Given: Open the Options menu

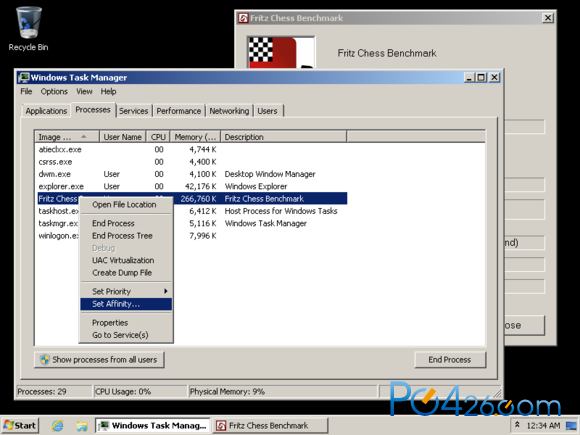Looking at the screenshot, I should (54, 91).
